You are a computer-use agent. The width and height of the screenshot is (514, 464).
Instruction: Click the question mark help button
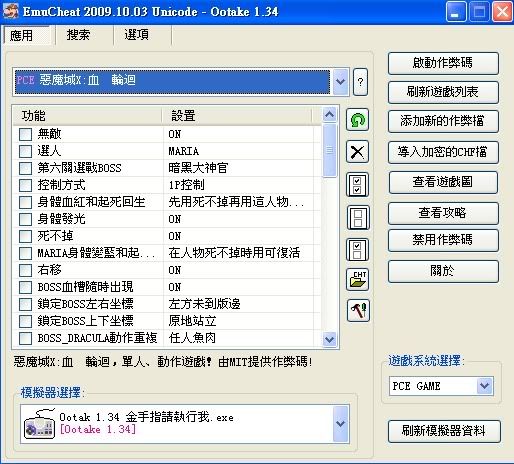[360, 82]
